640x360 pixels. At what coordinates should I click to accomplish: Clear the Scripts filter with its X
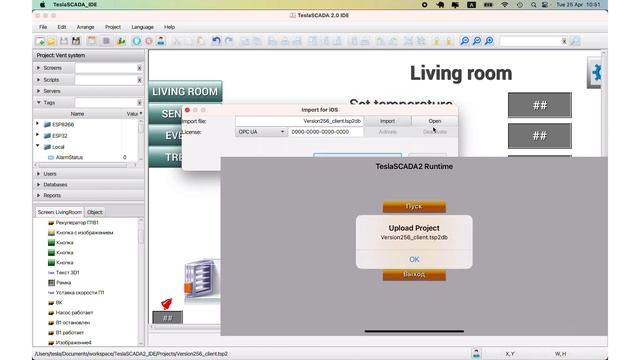[139, 80]
